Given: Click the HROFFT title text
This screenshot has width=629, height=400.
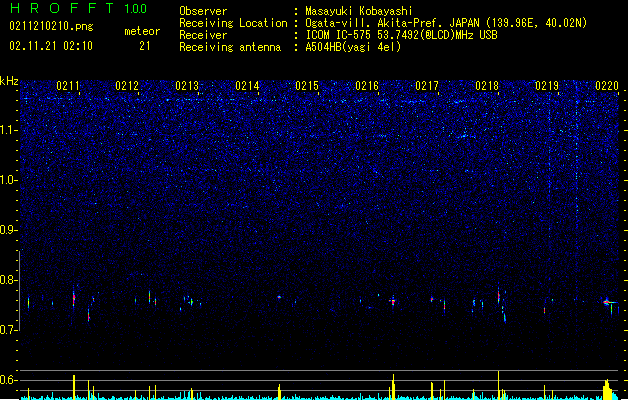Looking at the screenshot, I should click(x=62, y=8).
